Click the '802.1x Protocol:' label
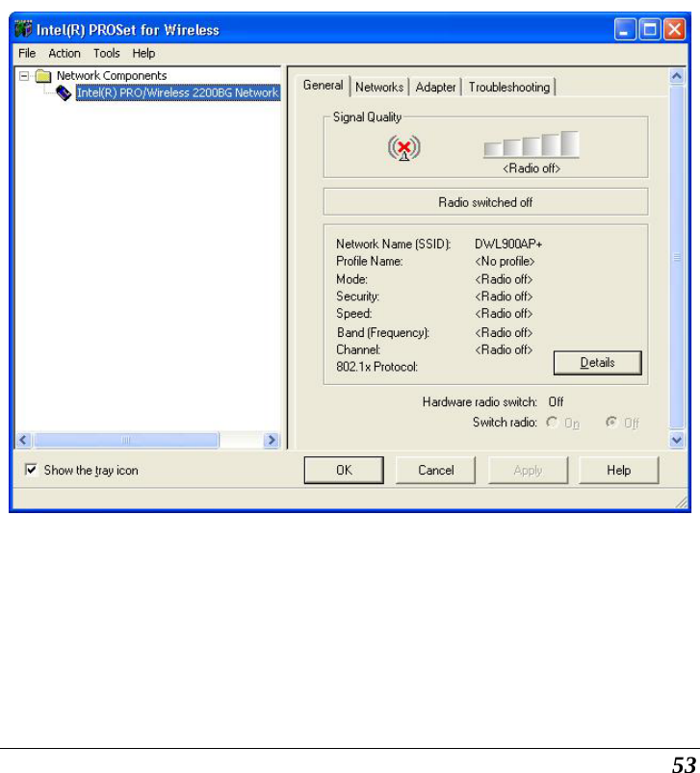Screen dimensions: 700x773 coord(377,367)
